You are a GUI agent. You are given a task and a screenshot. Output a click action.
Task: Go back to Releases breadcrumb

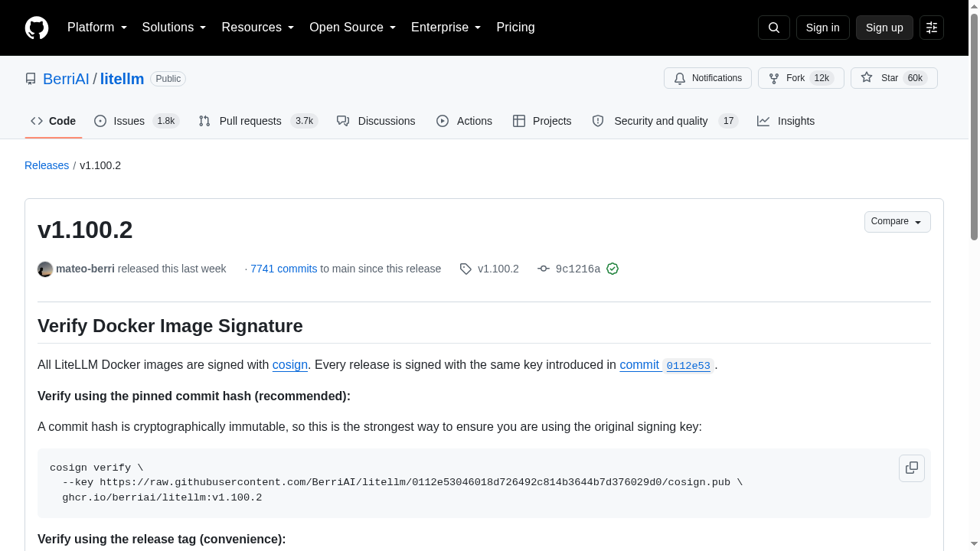[x=47, y=165]
